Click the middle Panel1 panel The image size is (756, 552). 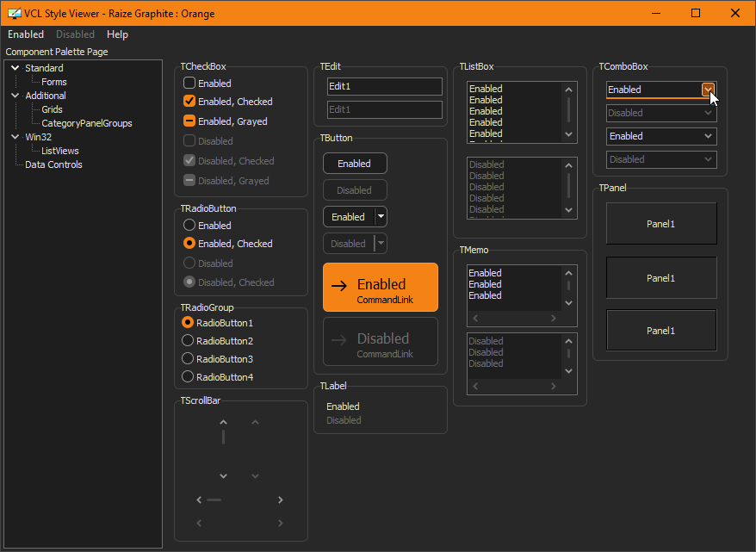[x=661, y=277]
